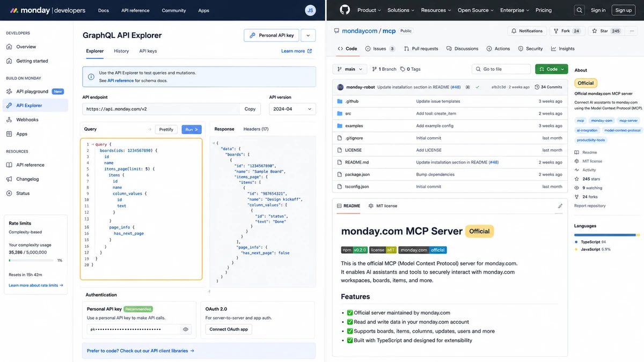
Task: Open the Headers (17) tab
Action: [x=256, y=129]
